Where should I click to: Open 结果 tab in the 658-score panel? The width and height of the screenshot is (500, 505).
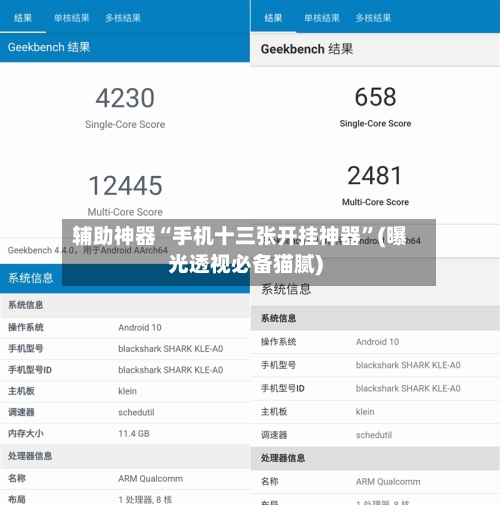[273, 18]
